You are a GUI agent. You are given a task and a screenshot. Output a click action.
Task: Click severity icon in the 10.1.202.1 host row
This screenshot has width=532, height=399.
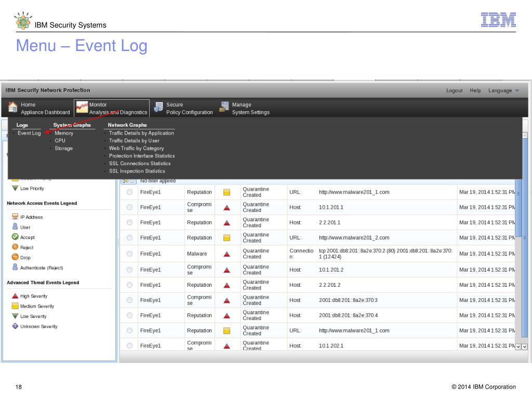(x=227, y=346)
